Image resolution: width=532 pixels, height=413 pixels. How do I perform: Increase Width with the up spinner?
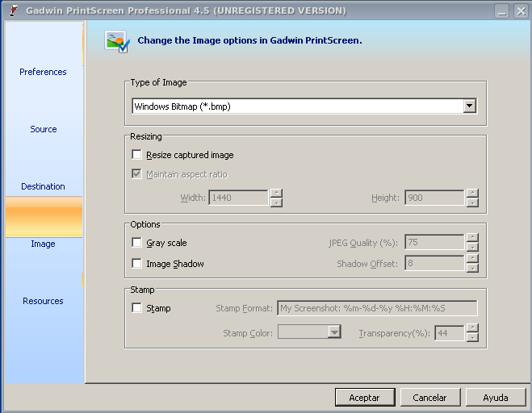coord(277,194)
